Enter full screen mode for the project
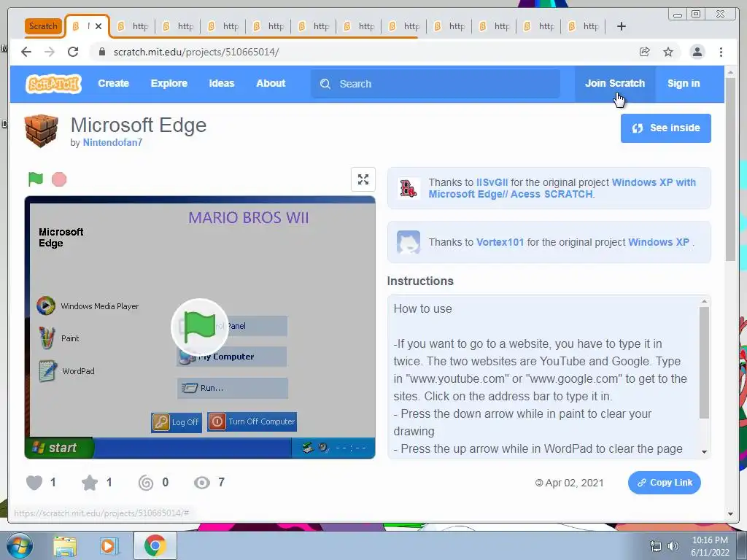Viewport: 747px width, 560px height. pyautogui.click(x=363, y=179)
